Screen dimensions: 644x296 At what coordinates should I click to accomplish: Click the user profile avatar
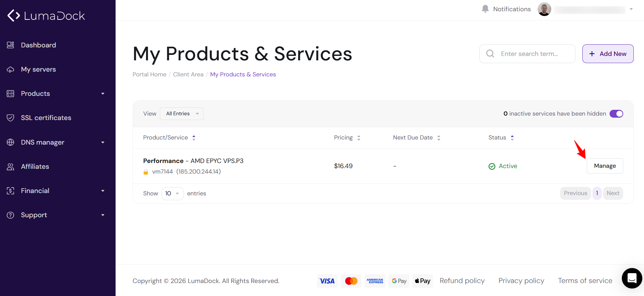(544, 9)
